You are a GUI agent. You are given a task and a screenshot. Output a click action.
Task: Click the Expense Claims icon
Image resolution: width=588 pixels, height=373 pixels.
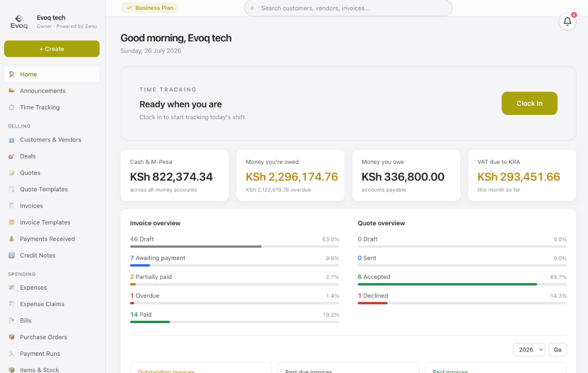pyautogui.click(x=11, y=304)
